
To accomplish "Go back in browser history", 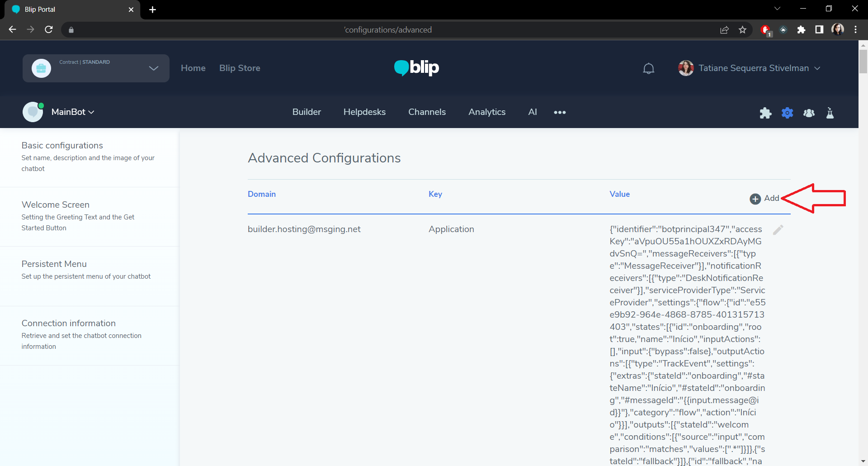I will point(12,29).
